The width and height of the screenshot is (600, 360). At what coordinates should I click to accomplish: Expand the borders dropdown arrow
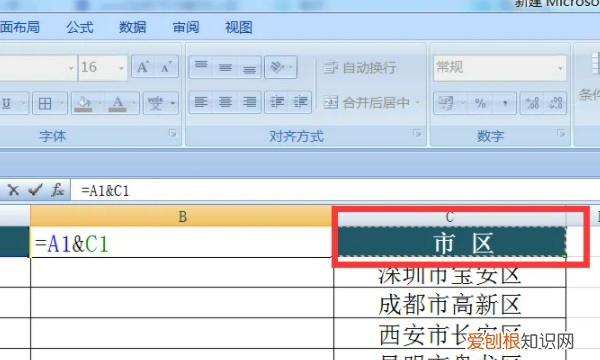(62, 103)
